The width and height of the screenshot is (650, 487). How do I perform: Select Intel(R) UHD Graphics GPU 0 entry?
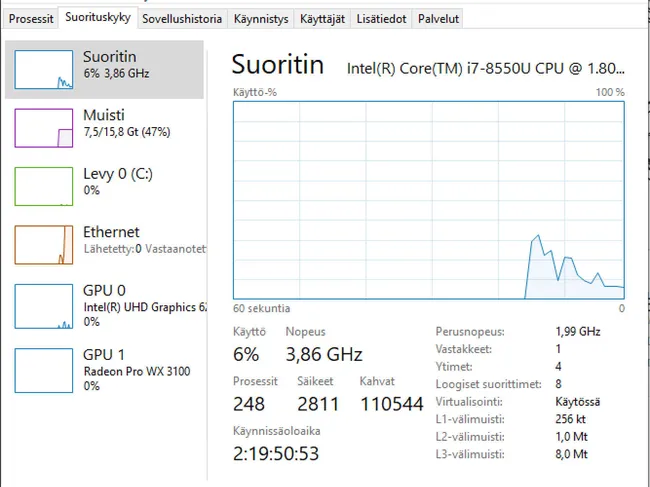(x=144, y=307)
